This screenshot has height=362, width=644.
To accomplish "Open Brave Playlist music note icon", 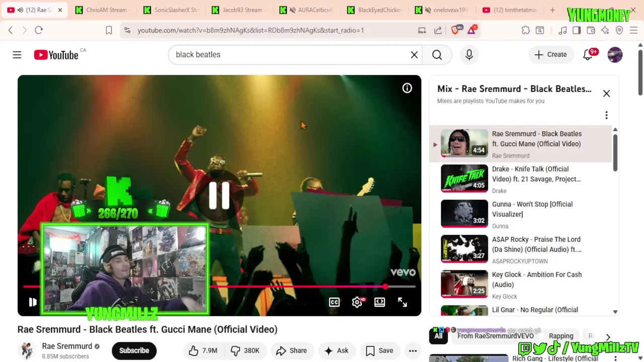I will pyautogui.click(x=562, y=30).
